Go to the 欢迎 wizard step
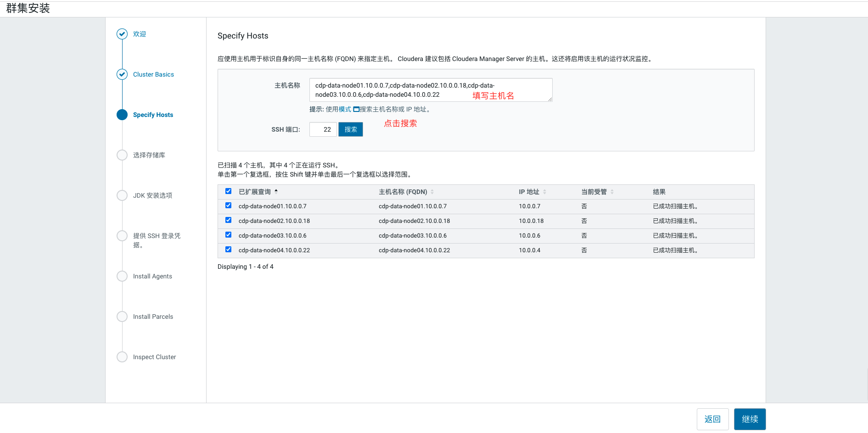The width and height of the screenshot is (868, 433). (x=140, y=34)
